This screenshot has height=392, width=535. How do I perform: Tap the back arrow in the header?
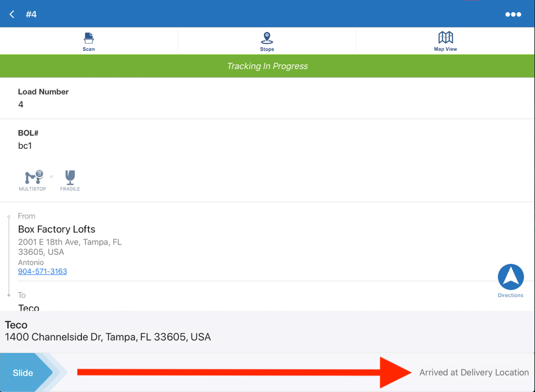coord(12,14)
